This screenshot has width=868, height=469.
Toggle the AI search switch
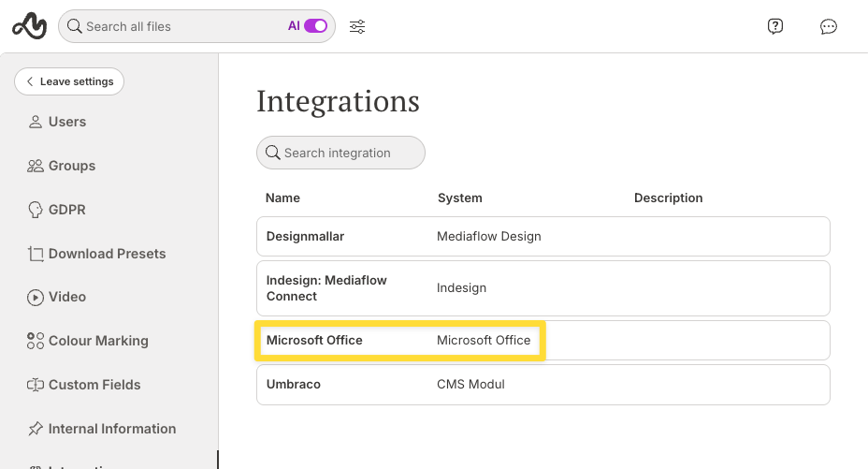(315, 26)
